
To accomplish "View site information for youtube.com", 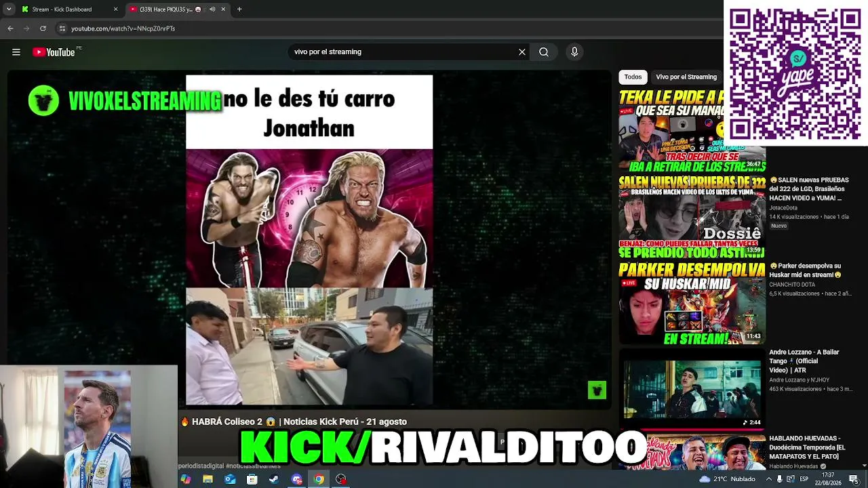I will coord(62,28).
